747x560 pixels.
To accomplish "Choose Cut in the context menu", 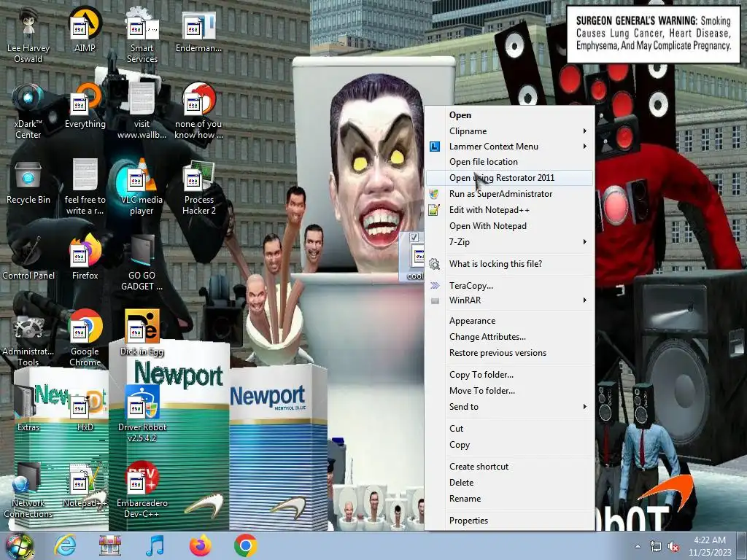I will coord(508,429).
